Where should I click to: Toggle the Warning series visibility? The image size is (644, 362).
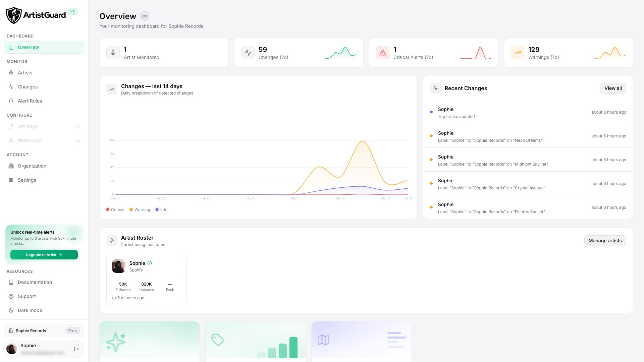[x=140, y=209]
